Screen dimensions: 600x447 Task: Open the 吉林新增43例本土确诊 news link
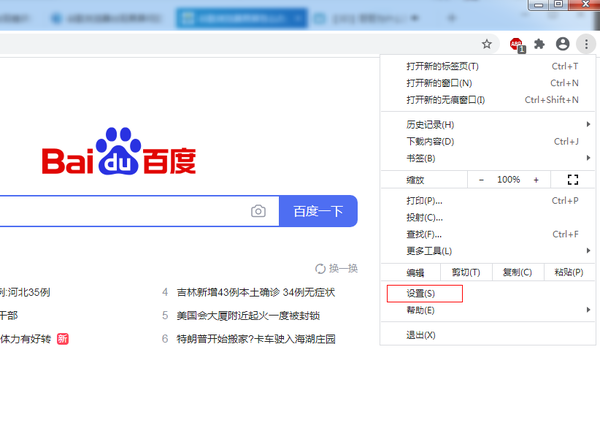click(255, 292)
